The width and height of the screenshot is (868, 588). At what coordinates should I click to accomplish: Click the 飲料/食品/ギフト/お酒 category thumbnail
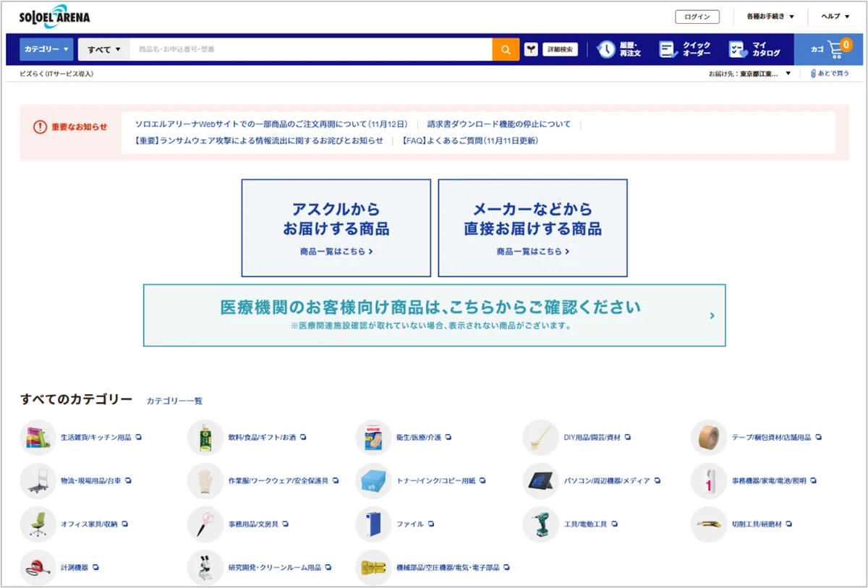(205, 437)
